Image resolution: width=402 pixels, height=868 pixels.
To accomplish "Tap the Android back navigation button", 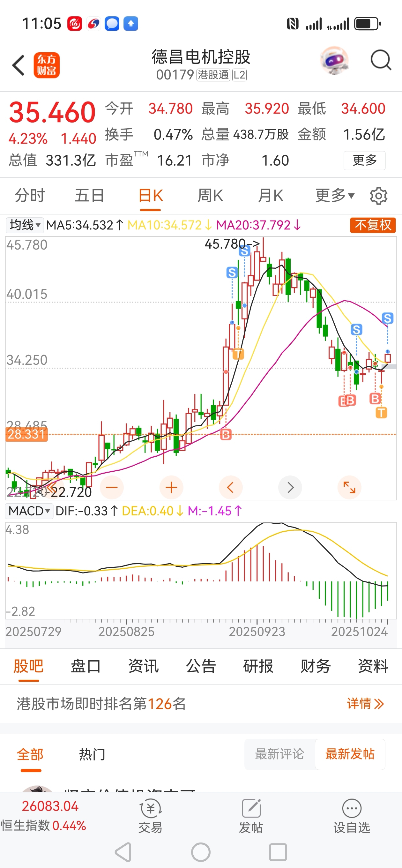I will tap(123, 852).
